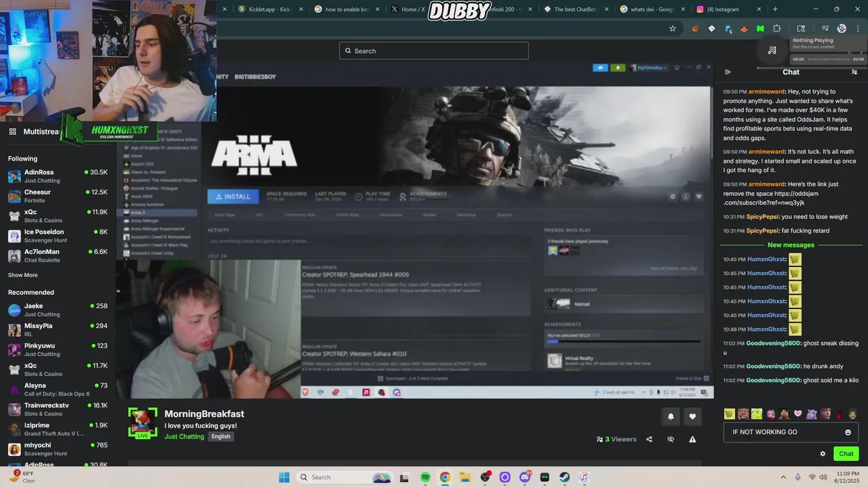Screen dimensions: 868x488
Task: Open Steam from the taskbar
Action: point(564,477)
